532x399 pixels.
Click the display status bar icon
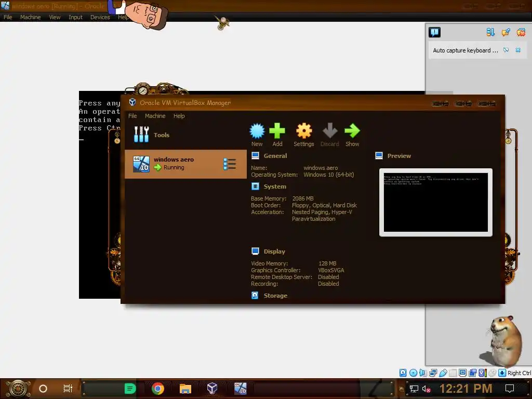point(462,373)
